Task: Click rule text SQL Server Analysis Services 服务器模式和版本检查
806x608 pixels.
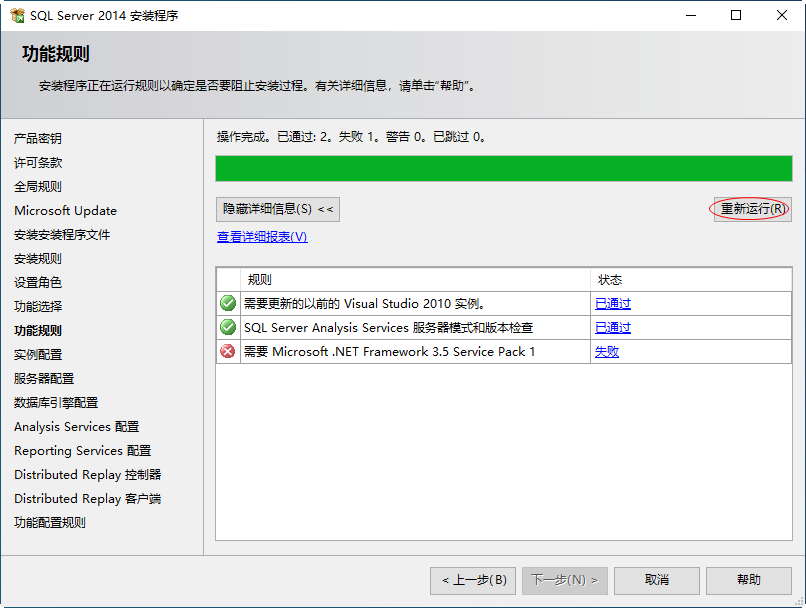Action: 389,327
